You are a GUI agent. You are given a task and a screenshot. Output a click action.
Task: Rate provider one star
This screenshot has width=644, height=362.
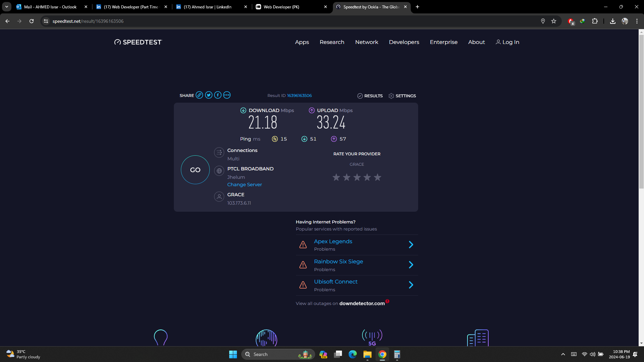[x=336, y=177]
